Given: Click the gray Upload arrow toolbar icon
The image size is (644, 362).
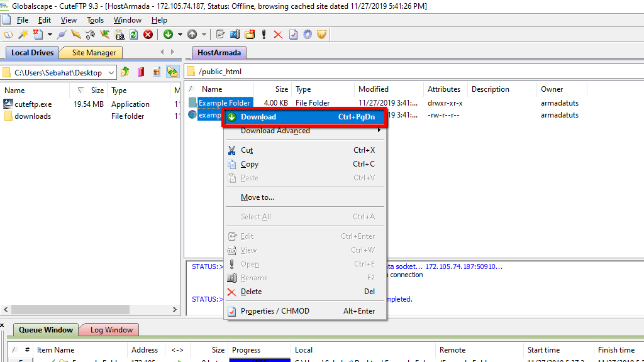Looking at the screenshot, I should pyautogui.click(x=192, y=35).
